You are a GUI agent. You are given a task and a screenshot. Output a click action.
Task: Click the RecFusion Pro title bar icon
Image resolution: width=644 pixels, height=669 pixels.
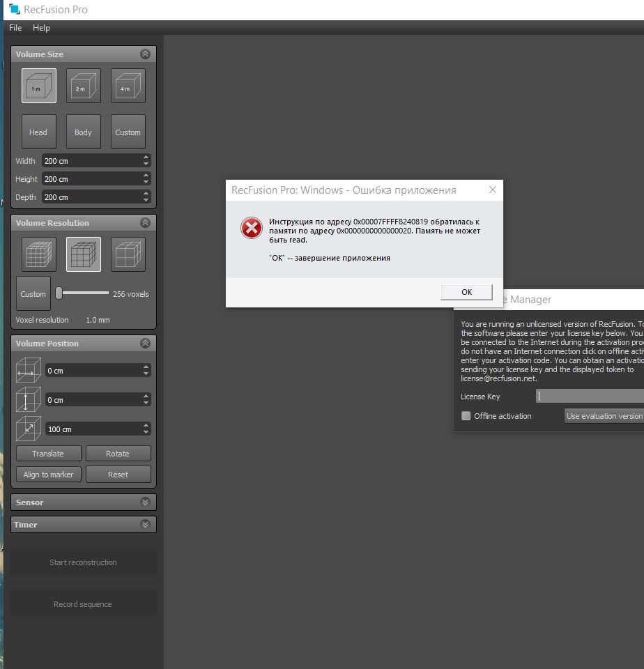point(15,9)
